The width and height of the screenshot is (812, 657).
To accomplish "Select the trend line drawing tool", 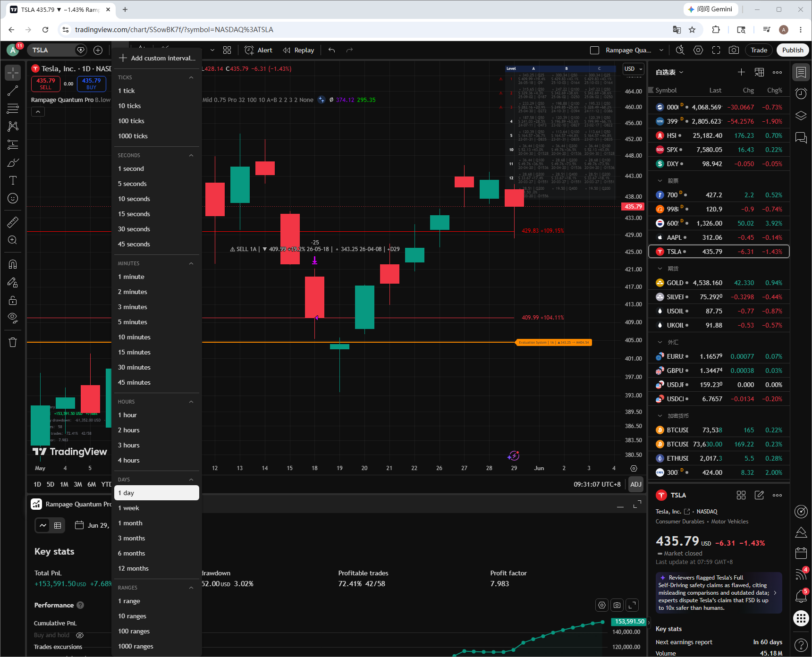I will [x=13, y=91].
